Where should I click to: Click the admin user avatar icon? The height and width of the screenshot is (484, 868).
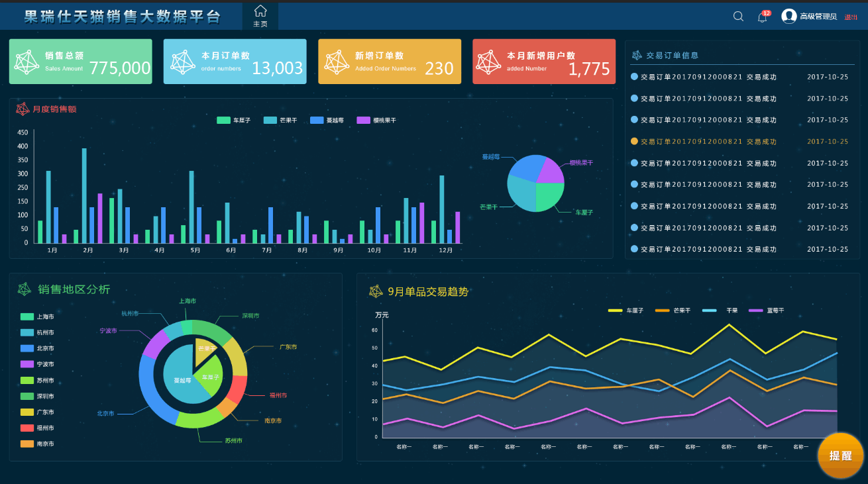coord(788,17)
